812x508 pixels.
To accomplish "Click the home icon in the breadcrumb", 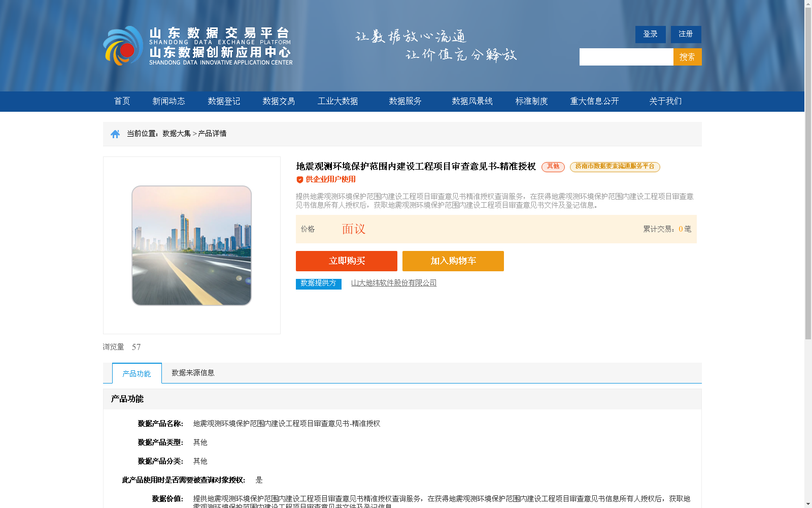I will pyautogui.click(x=114, y=133).
